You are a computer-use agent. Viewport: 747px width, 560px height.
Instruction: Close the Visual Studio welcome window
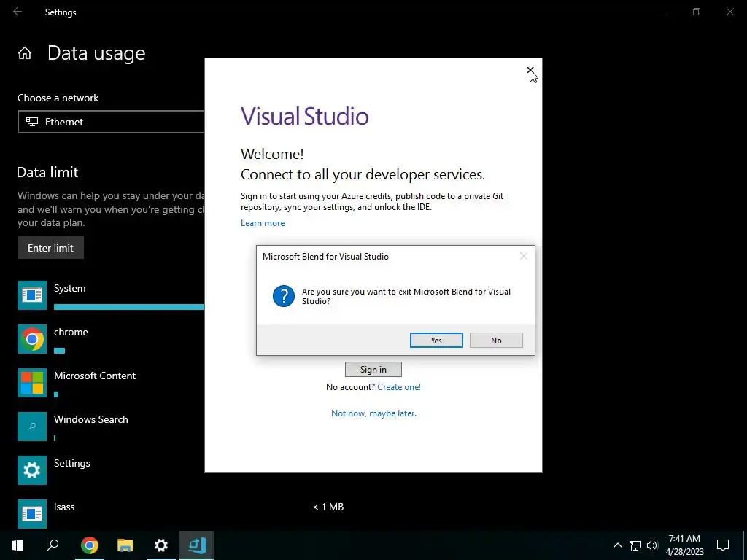tap(530, 71)
